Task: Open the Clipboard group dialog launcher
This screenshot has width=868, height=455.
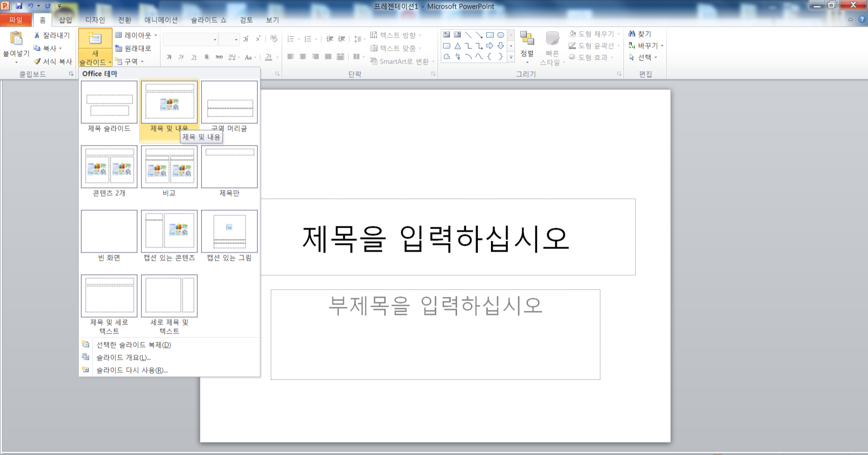Action: point(71,74)
